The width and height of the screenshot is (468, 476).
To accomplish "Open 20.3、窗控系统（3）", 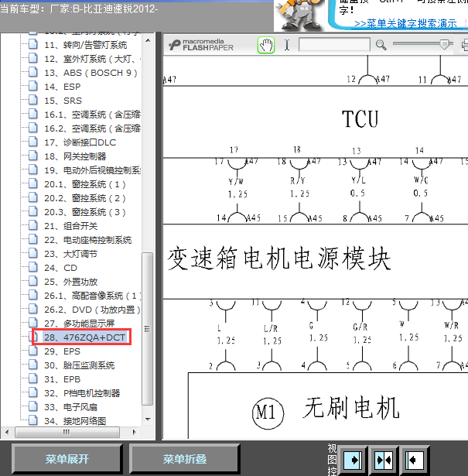I will [84, 212].
